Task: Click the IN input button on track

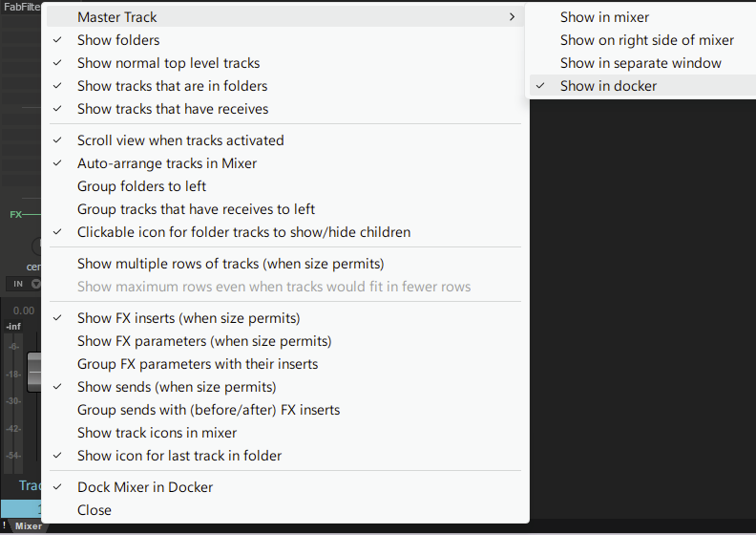Action: point(17,284)
